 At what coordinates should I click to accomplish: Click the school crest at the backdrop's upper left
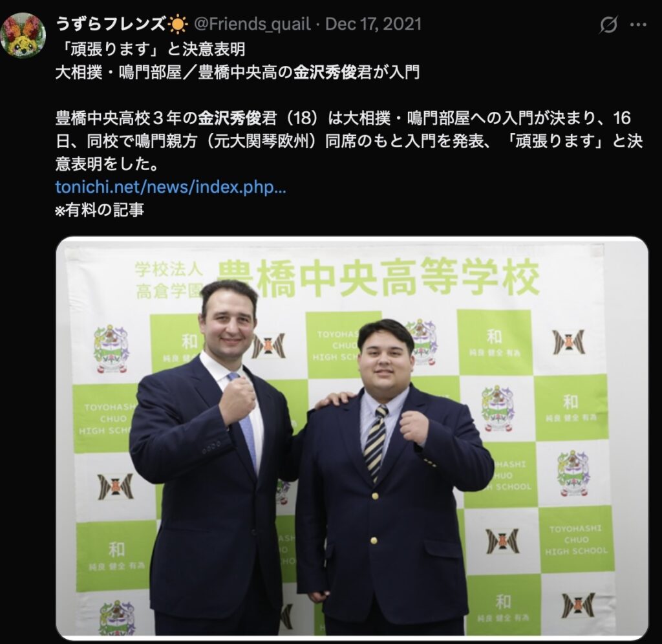click(x=111, y=349)
